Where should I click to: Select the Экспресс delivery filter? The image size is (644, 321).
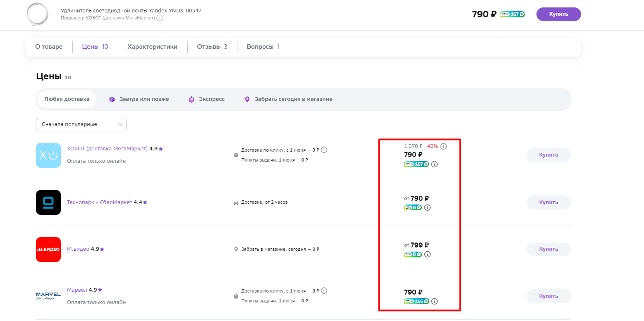click(206, 99)
